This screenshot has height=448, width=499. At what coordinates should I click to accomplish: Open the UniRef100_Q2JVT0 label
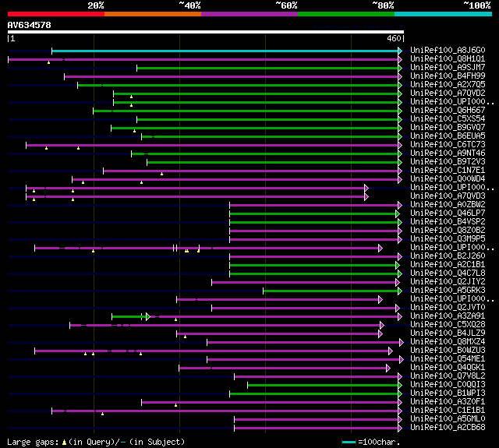click(448, 308)
